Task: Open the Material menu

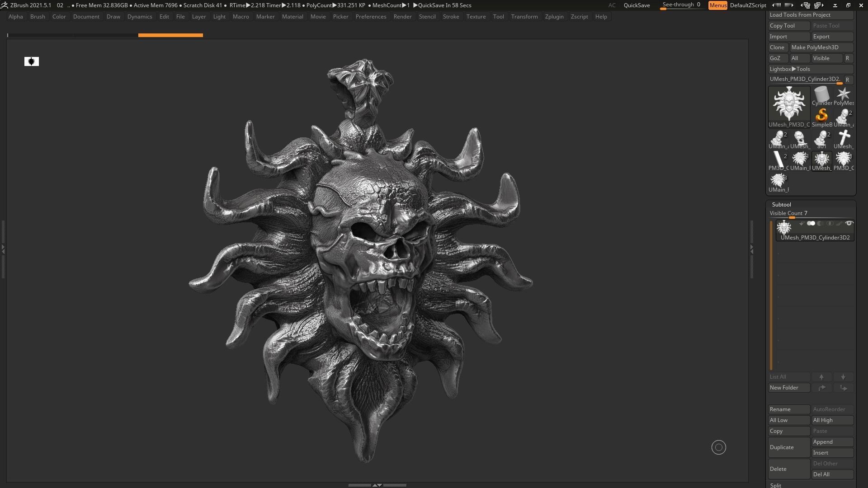Action: pyautogui.click(x=292, y=17)
